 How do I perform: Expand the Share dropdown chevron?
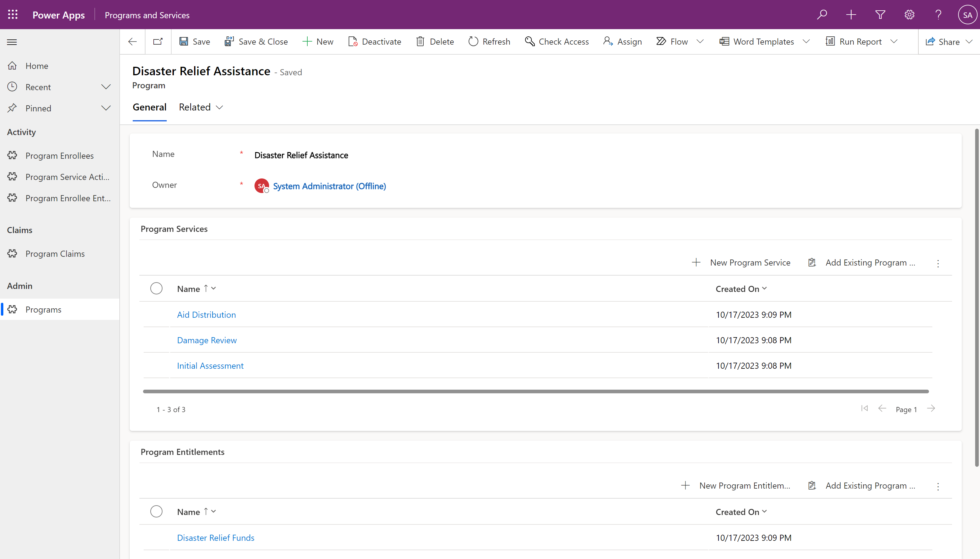pos(969,42)
